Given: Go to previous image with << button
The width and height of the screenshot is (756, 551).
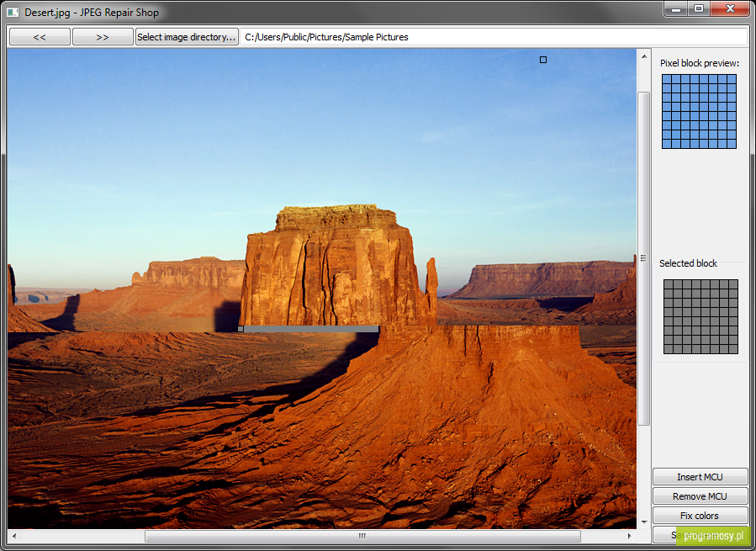Looking at the screenshot, I should tap(40, 37).
